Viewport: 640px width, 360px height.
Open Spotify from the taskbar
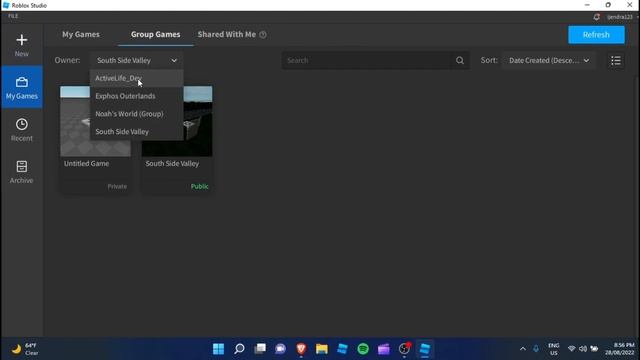tap(363, 349)
